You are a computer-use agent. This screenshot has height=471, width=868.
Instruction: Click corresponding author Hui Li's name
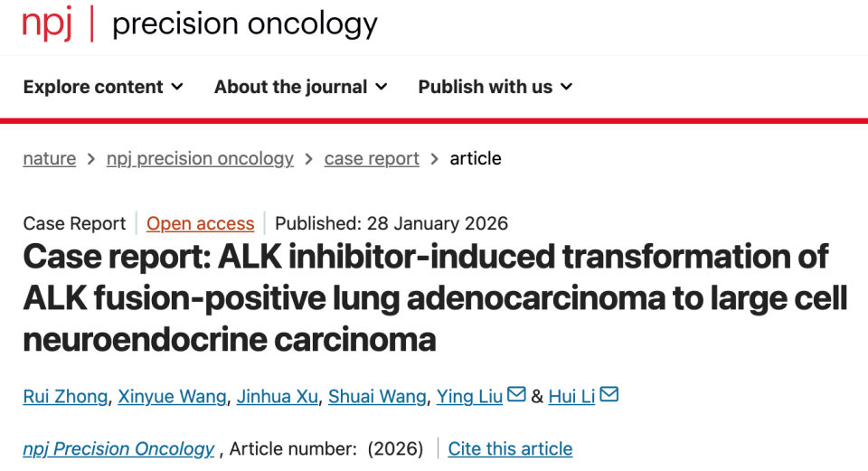tap(571, 396)
